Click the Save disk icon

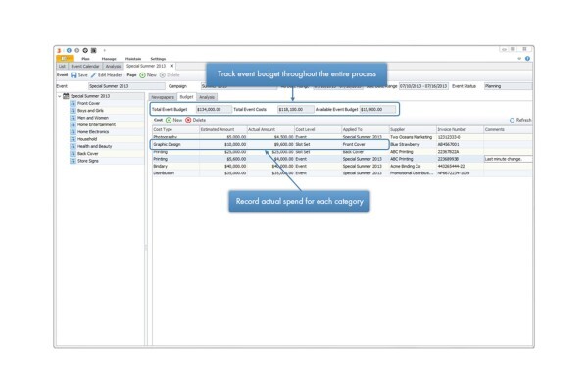coord(73,75)
